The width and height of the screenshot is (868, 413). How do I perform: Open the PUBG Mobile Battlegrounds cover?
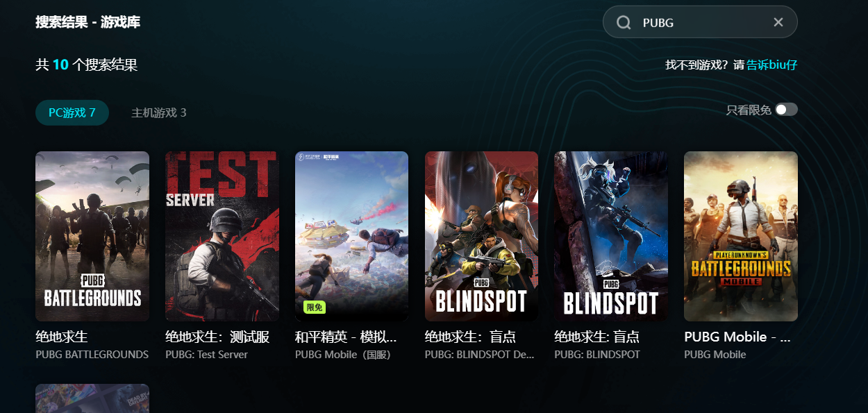741,236
